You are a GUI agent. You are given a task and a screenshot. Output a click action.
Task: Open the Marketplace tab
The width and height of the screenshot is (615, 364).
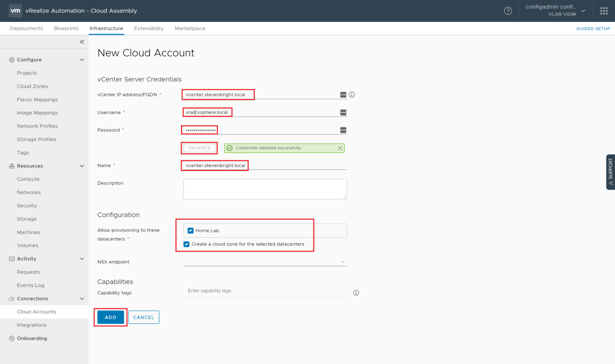coord(190,28)
